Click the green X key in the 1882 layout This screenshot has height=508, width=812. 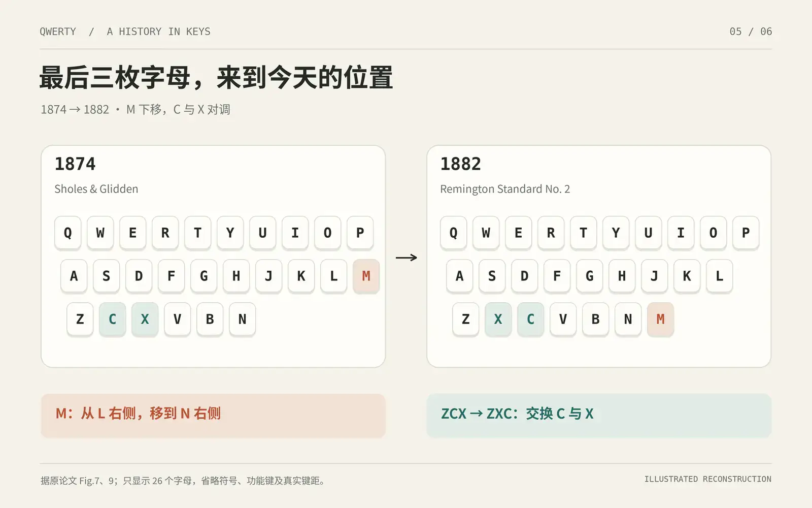pyautogui.click(x=498, y=319)
